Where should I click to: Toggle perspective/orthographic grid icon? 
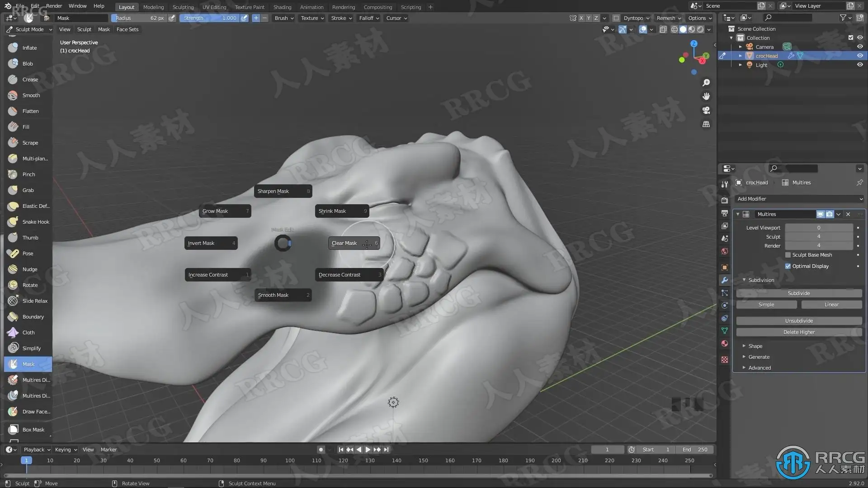(706, 124)
